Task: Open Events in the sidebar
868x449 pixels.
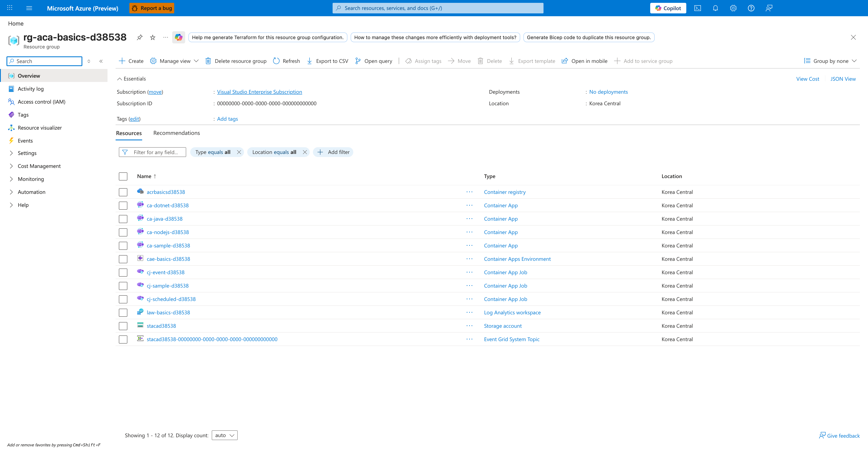Action: (x=25, y=141)
